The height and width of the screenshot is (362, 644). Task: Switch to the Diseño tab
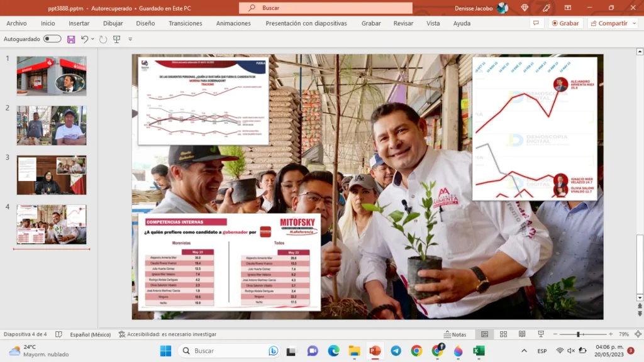point(145,23)
